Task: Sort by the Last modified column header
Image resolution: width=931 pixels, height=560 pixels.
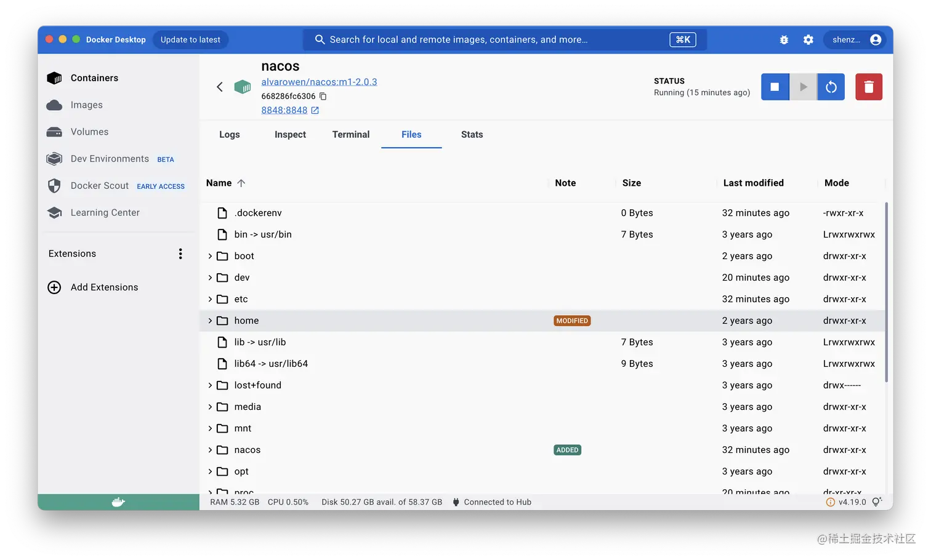Action: coord(754,183)
